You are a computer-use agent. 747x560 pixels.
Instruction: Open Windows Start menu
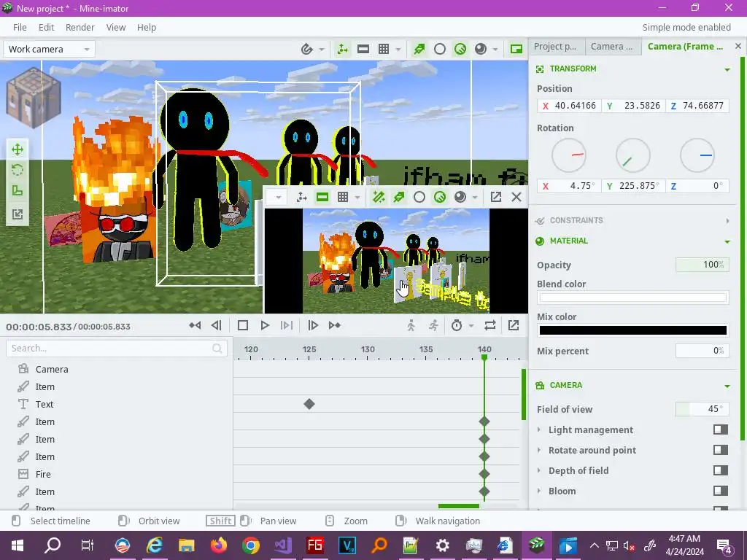[18, 545]
